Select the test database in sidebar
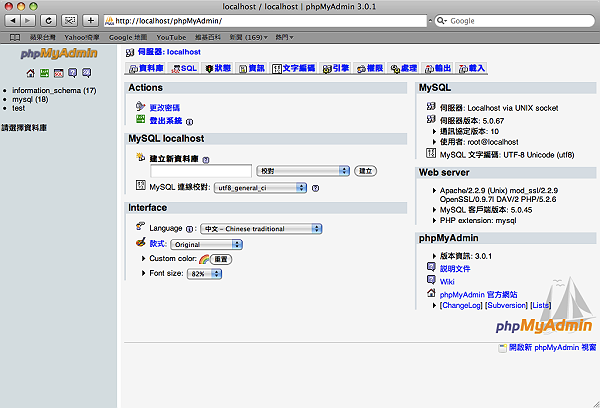Viewport: 600px width, 408px height. point(18,108)
